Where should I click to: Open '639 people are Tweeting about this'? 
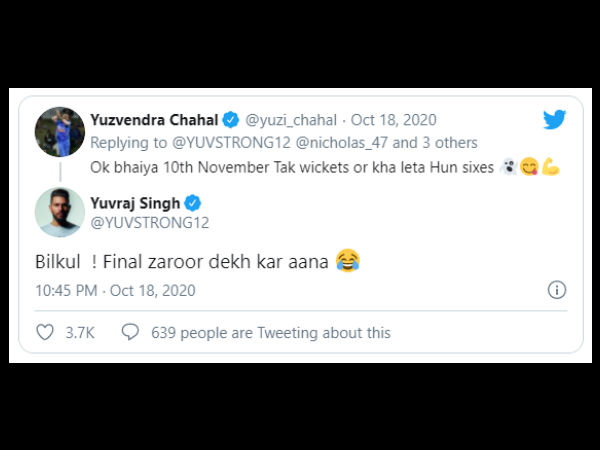click(x=270, y=333)
